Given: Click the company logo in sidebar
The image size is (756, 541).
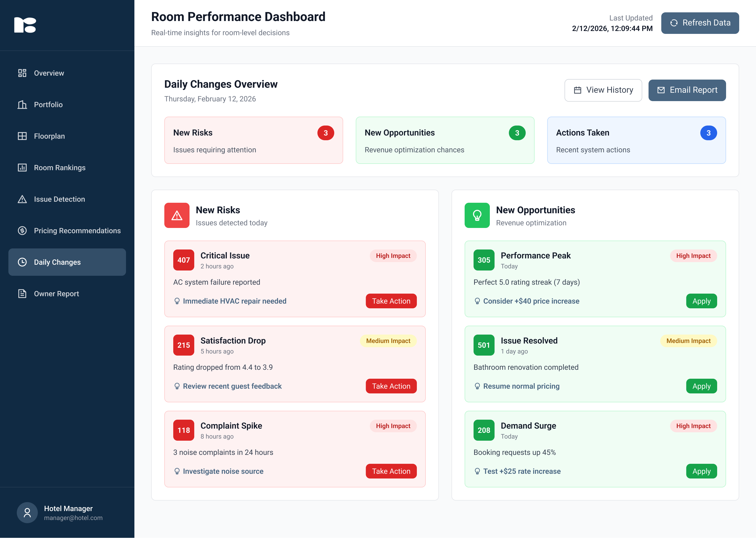Looking at the screenshot, I should pos(25,25).
